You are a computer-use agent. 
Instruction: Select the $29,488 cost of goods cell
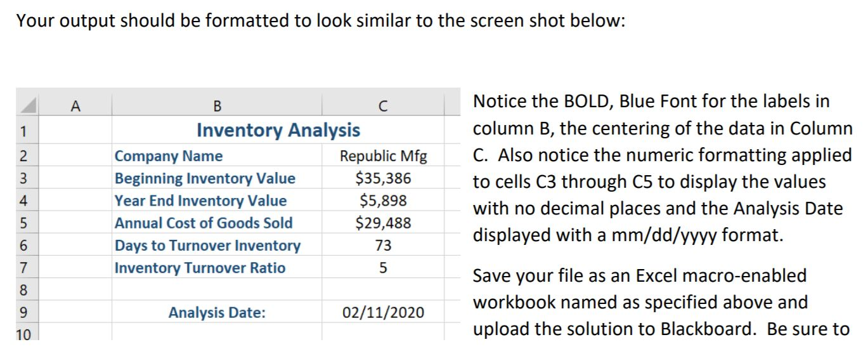click(x=383, y=223)
